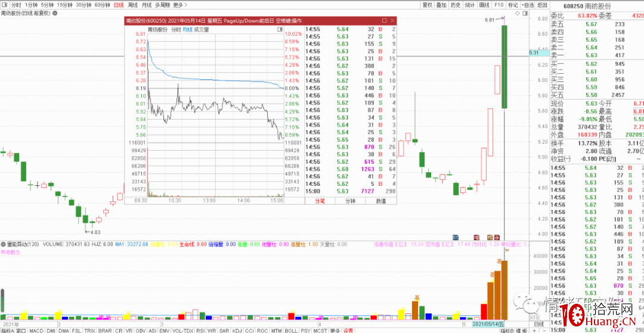Switch to 周线 weekly period
This screenshot has width=644, height=333.
[132, 5]
